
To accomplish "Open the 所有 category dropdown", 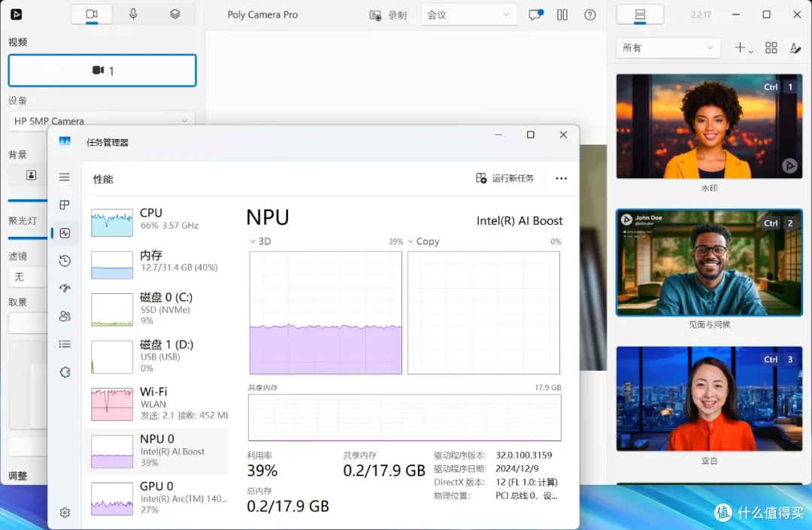I will point(668,48).
